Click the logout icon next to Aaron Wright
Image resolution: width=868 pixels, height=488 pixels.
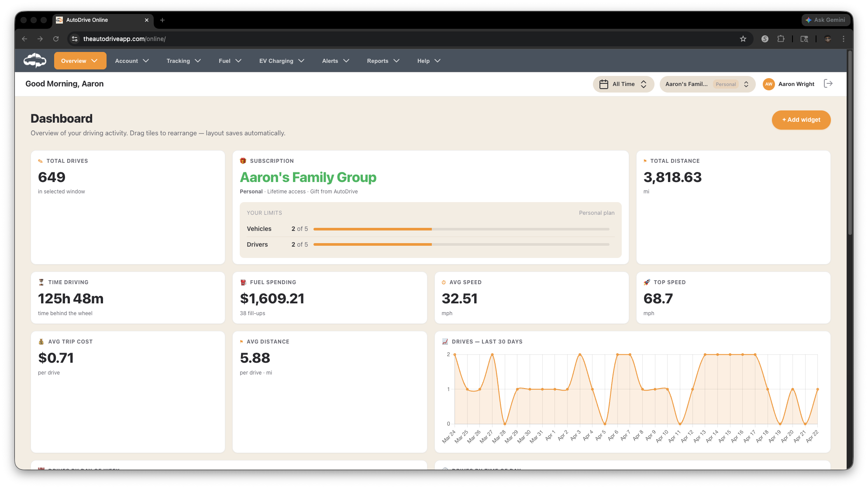(x=828, y=84)
